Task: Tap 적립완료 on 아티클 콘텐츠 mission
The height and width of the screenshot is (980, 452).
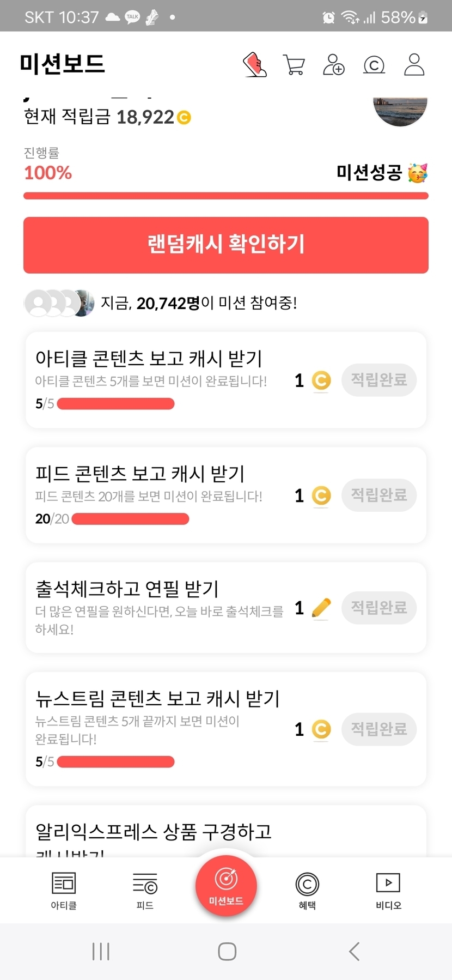Action: 379,380
